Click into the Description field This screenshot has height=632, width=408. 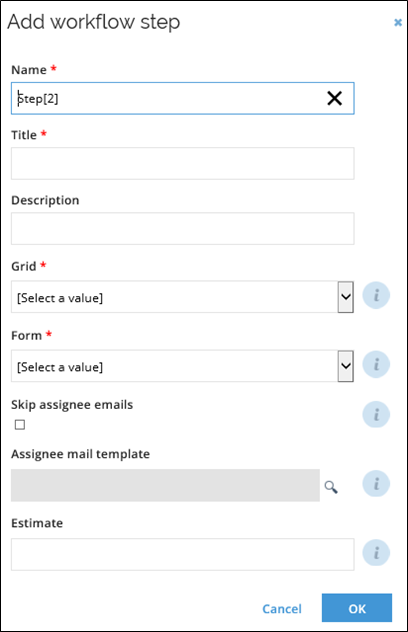pos(183,229)
